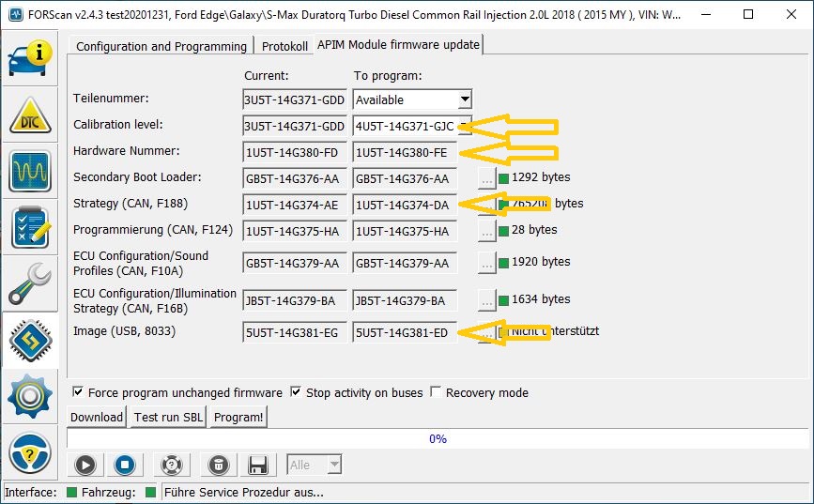Screen dimensions: 814x504
Task: Click the Test run SBL button
Action: pyautogui.click(x=168, y=417)
